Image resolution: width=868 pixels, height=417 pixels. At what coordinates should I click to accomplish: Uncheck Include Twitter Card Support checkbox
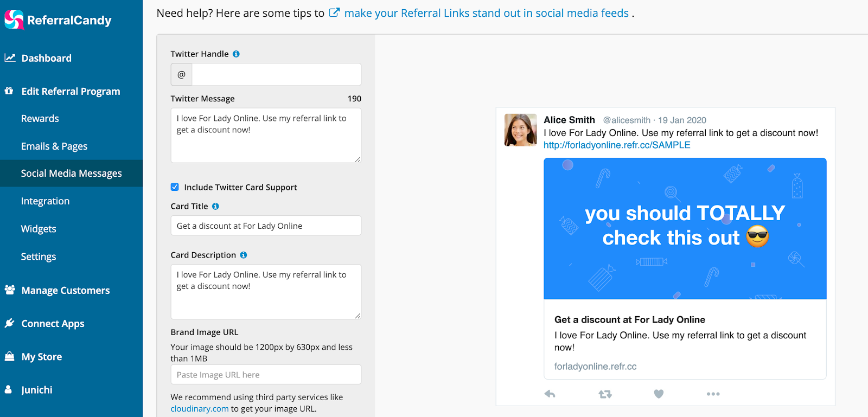point(175,187)
